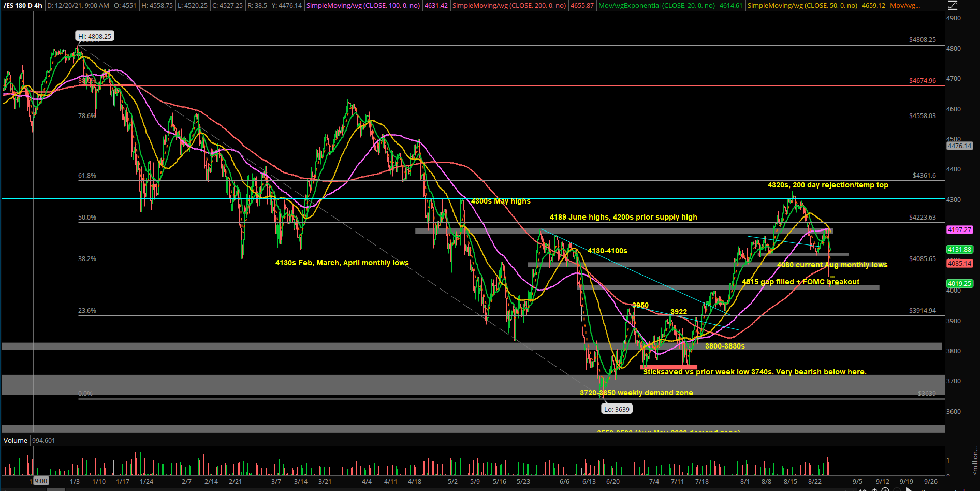Click the 9:00 time cursor bubble
Image resolution: width=980 pixels, height=491 pixels.
tap(41, 481)
